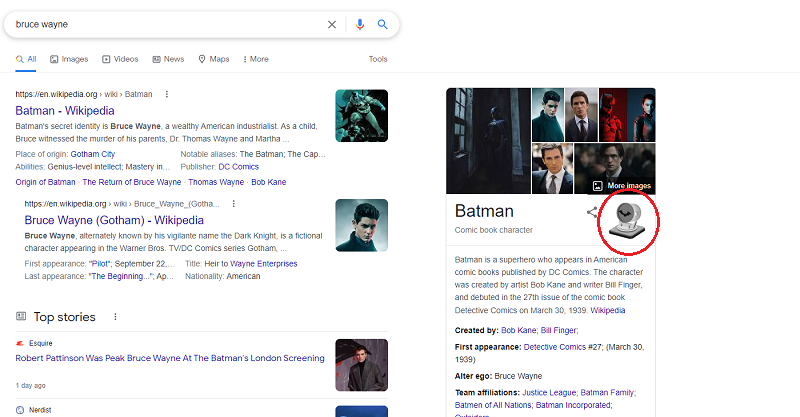Click the Esquire story thumbnail

click(x=362, y=365)
